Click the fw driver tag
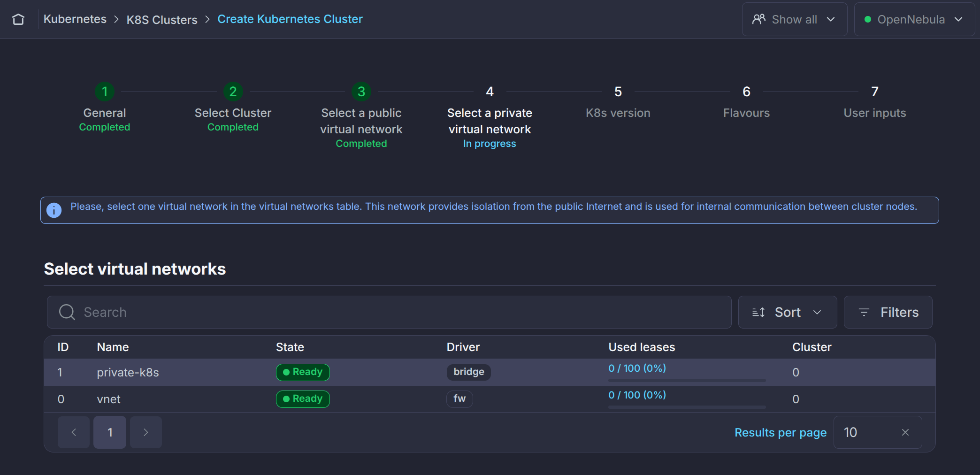Image resolution: width=980 pixels, height=475 pixels. [459, 399]
